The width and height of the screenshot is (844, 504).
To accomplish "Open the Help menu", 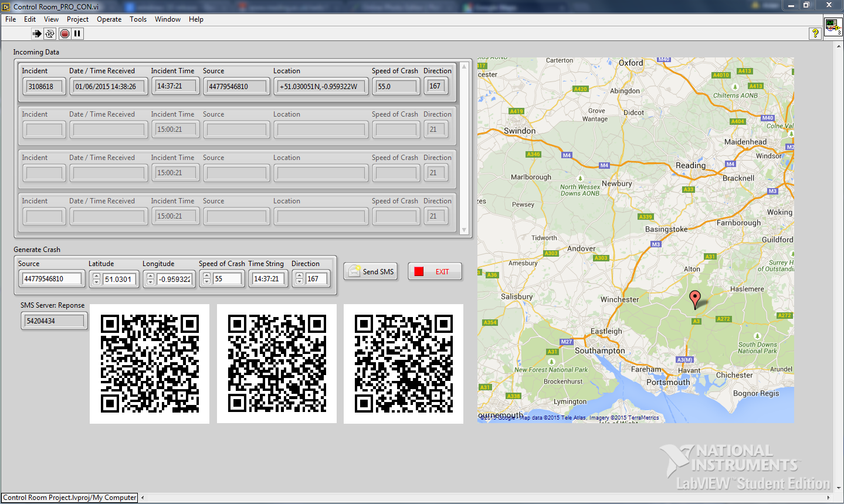I will click(196, 19).
